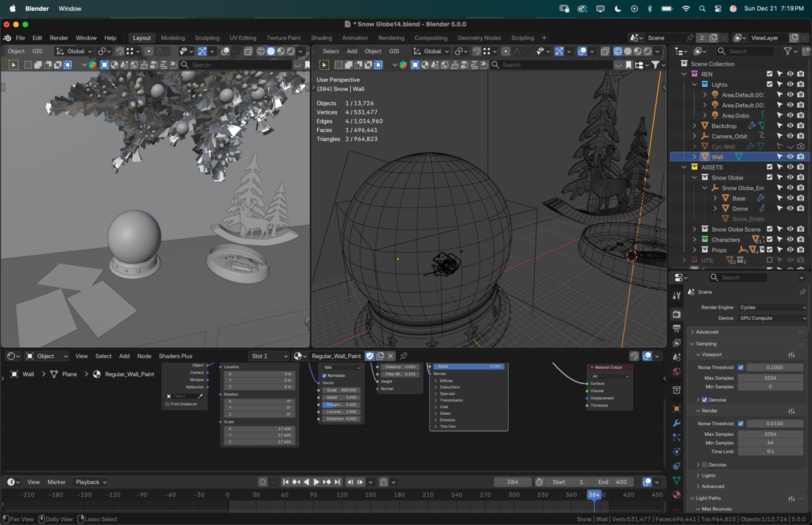Screen dimensions: 812x525
Task: Open the Render Engine dropdown showing Cycles
Action: tap(772, 307)
